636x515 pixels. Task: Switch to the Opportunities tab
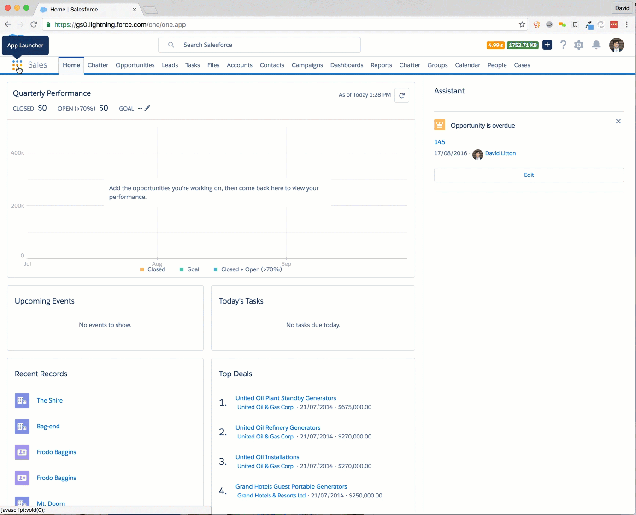[134, 65]
